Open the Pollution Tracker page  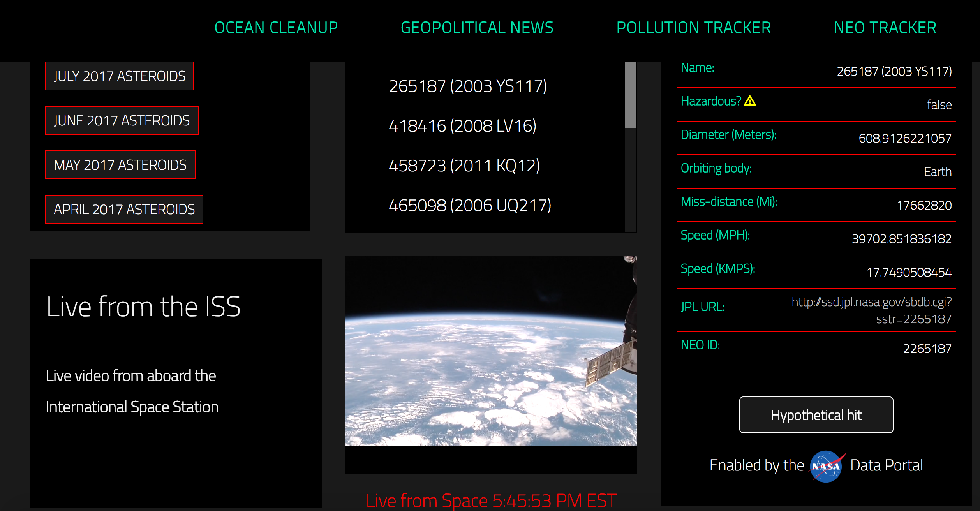pos(693,28)
